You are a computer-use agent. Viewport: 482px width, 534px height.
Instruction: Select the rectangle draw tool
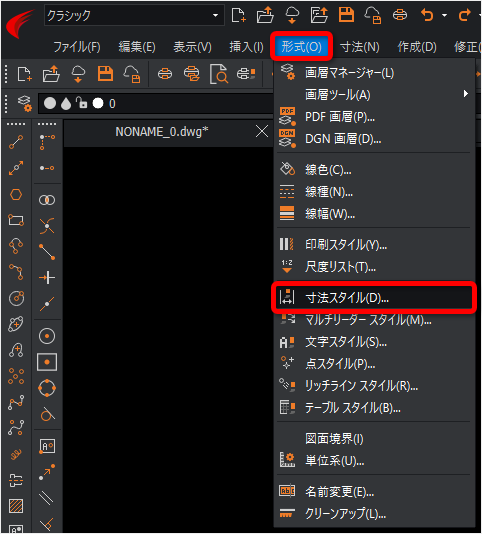(x=16, y=220)
